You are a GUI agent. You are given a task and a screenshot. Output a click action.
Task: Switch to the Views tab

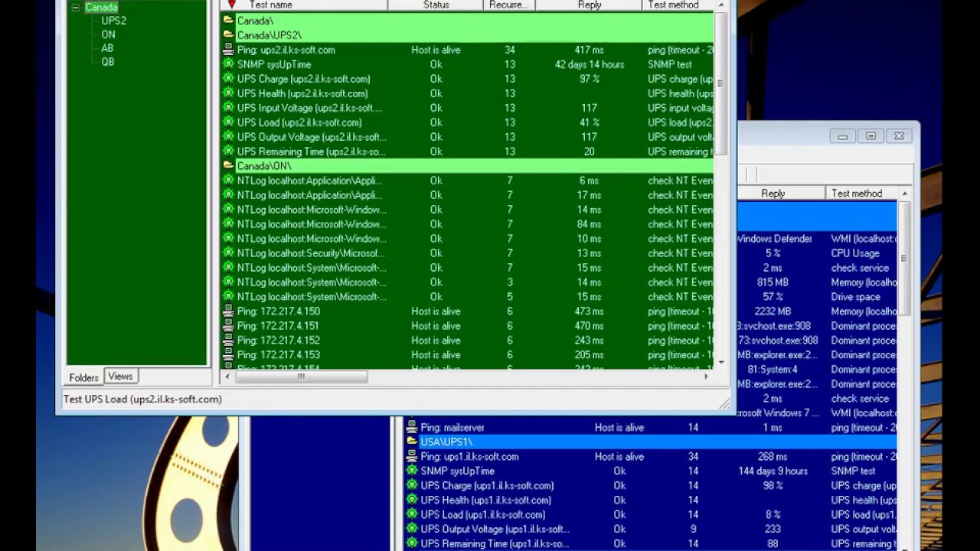pyautogui.click(x=120, y=376)
